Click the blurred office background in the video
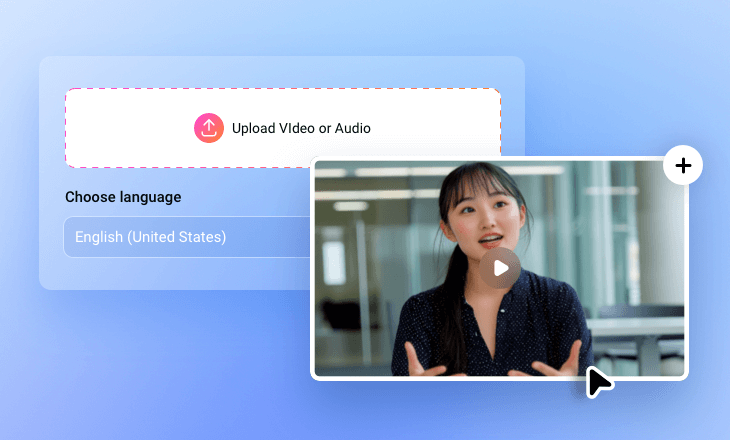 click(x=620, y=230)
